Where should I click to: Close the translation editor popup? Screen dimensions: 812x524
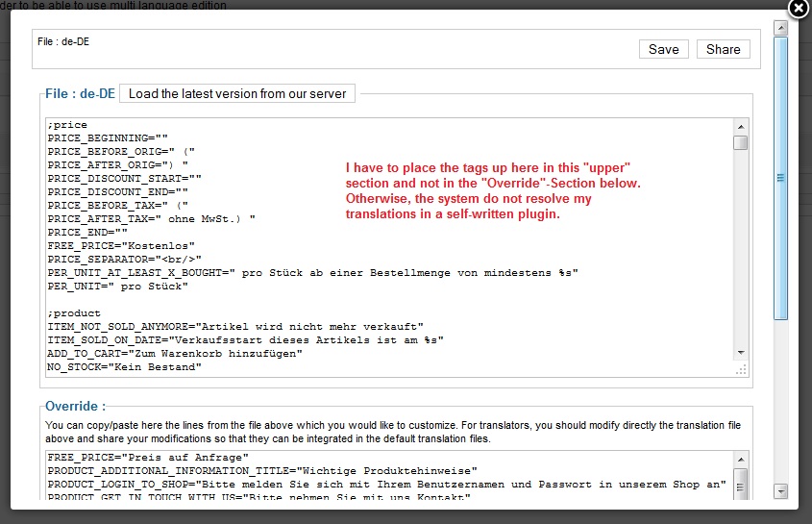(797, 10)
